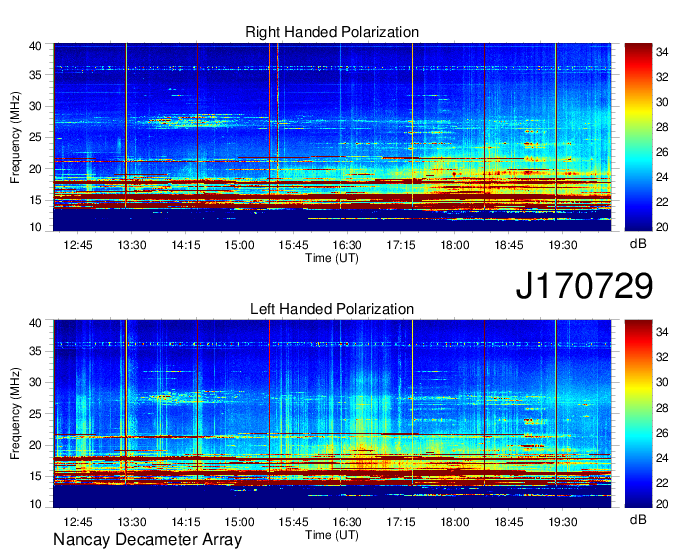This screenshot has width=680, height=552.
Task: Click 18:45 time tick on Left Handed plot
Action: (x=509, y=522)
